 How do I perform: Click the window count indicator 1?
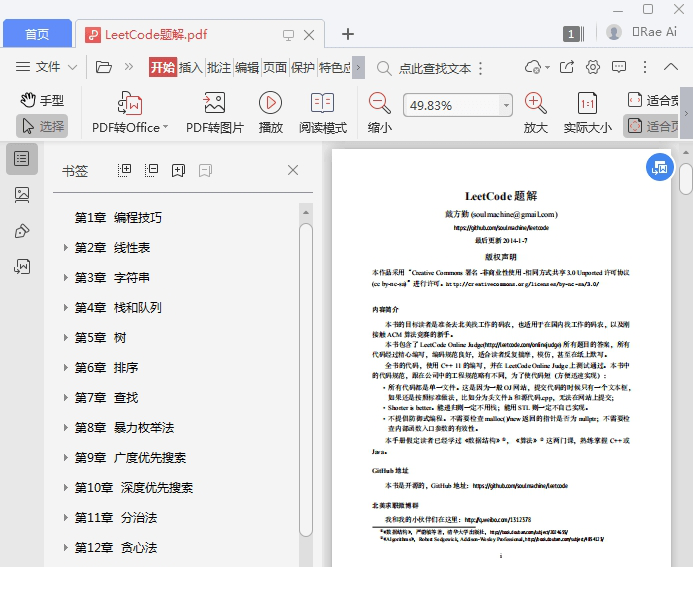(x=573, y=34)
